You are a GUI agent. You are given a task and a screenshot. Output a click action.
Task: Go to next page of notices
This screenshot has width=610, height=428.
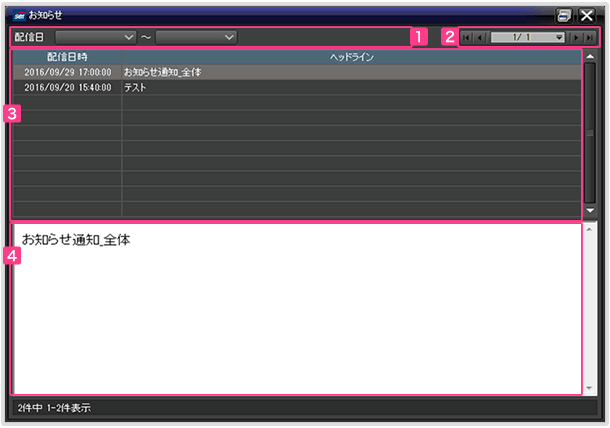coord(577,37)
